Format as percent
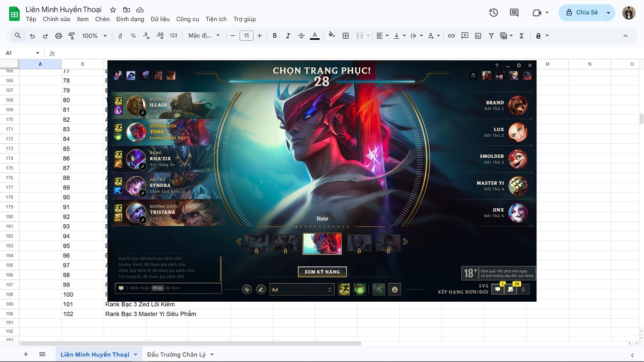Viewport: 644px width, 362px height. 133,36
